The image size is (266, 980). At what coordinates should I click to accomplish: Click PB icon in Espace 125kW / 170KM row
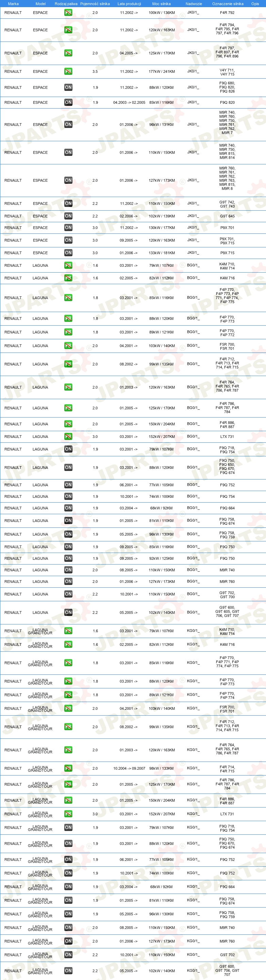coord(68,53)
